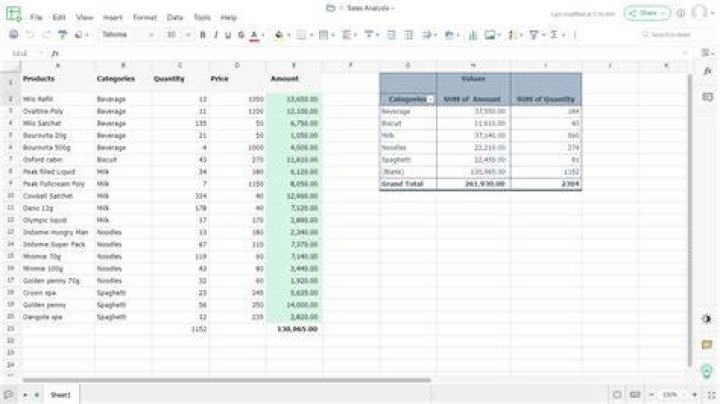Click the increase indent icon
This screenshot has width=720, height=404.
pyautogui.click(x=409, y=35)
